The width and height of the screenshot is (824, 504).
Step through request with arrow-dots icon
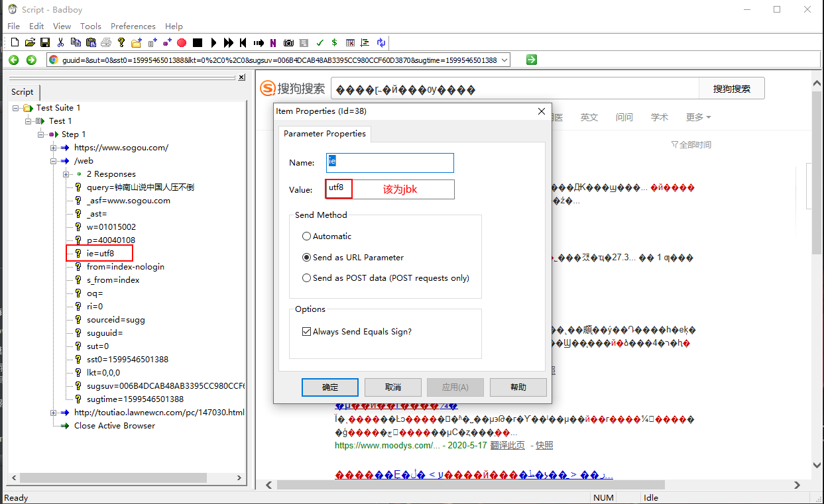(x=259, y=42)
